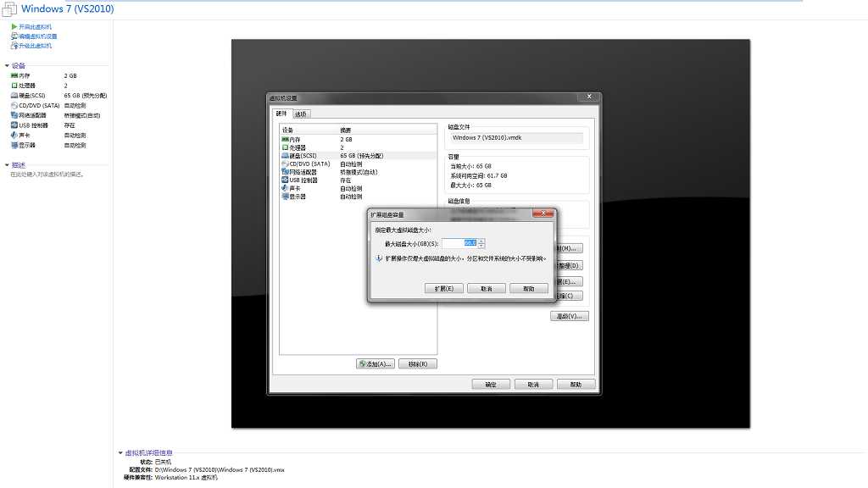Click the '桥接模式(自动)' value in left panel
The image size is (868, 488).
click(x=82, y=115)
